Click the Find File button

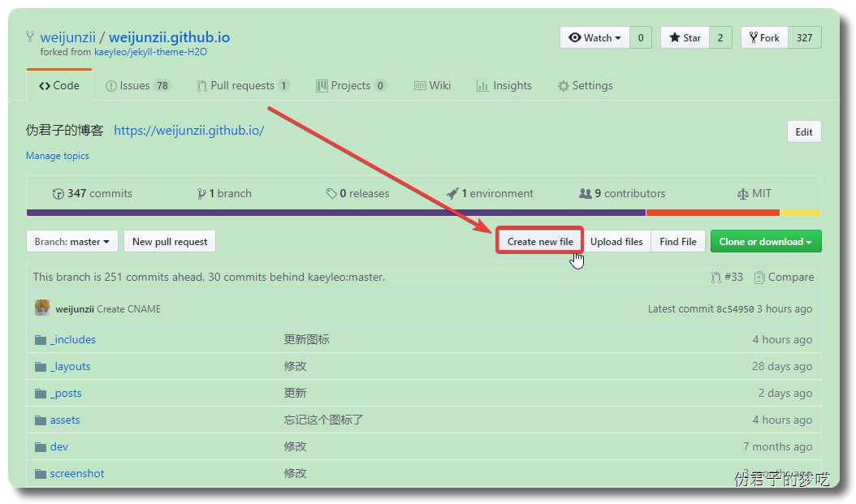click(x=678, y=242)
